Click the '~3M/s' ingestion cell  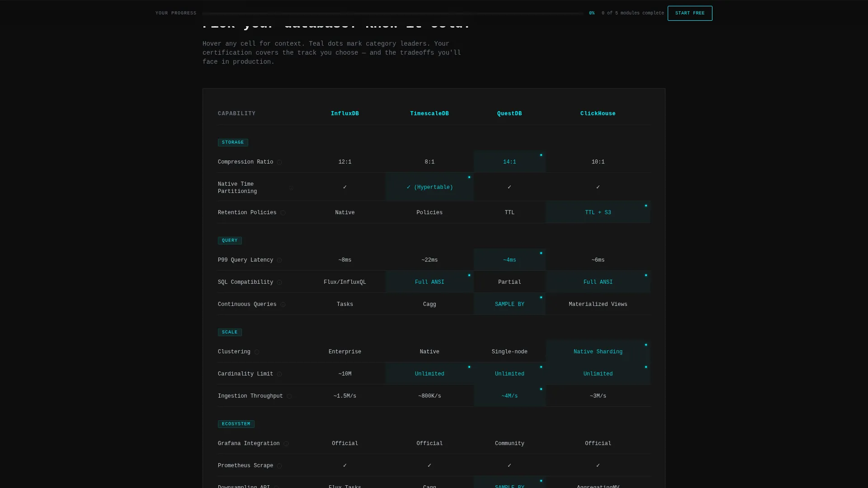point(598,396)
